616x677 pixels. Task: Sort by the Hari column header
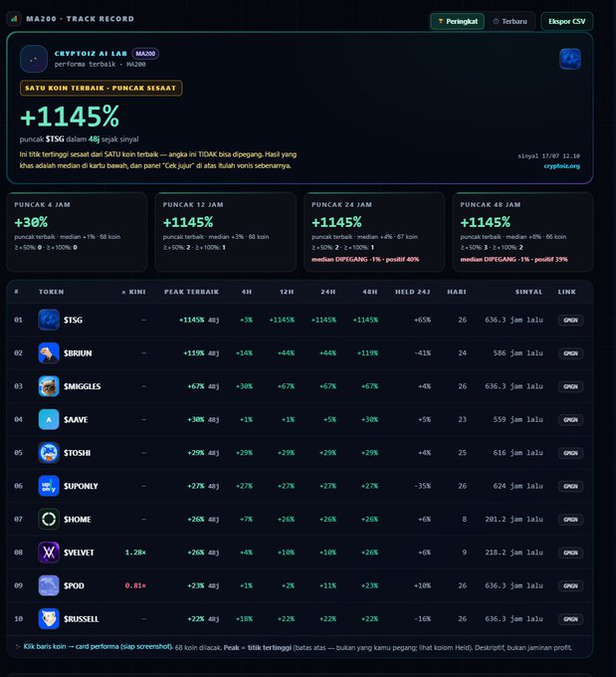coord(457,292)
